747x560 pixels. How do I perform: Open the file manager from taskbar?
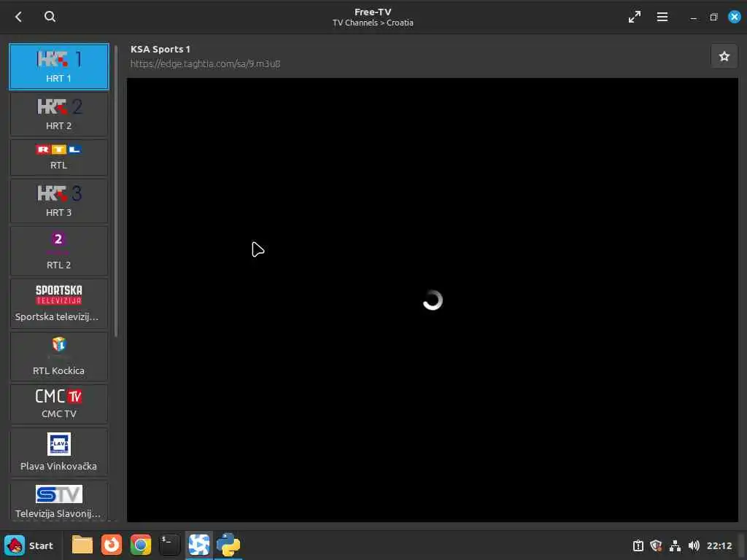pyautogui.click(x=82, y=545)
